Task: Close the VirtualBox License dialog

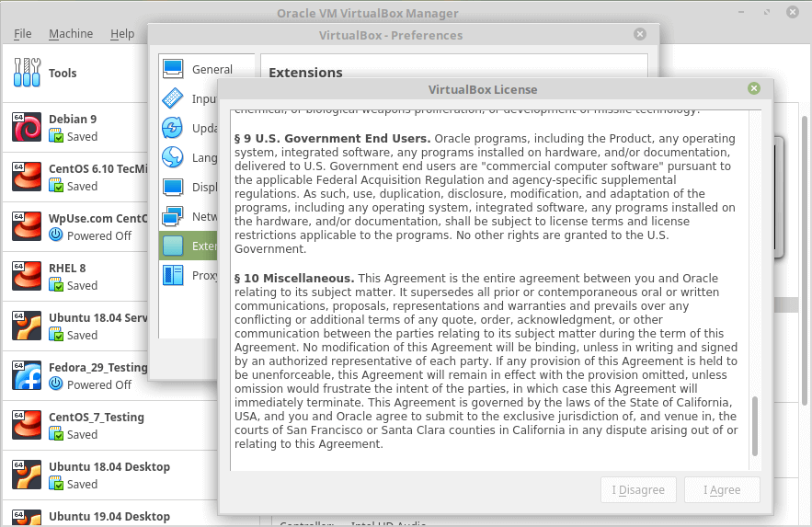Action: tap(754, 88)
